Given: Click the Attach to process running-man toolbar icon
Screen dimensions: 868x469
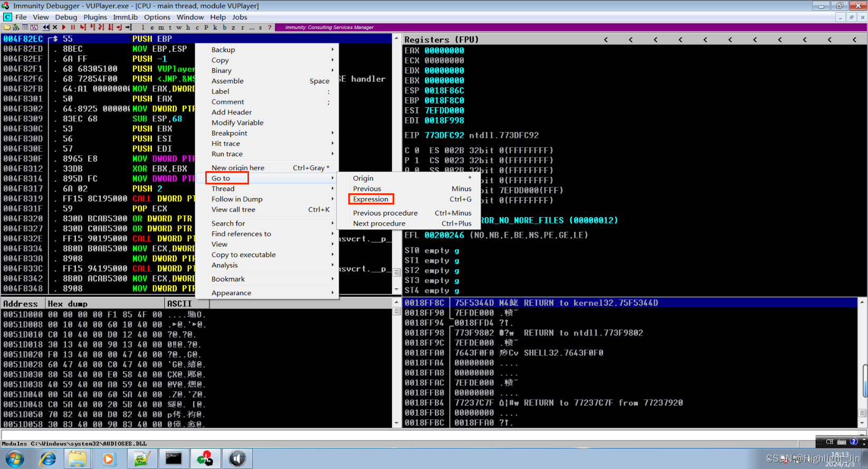Looking at the screenshot, I should click(16, 27).
